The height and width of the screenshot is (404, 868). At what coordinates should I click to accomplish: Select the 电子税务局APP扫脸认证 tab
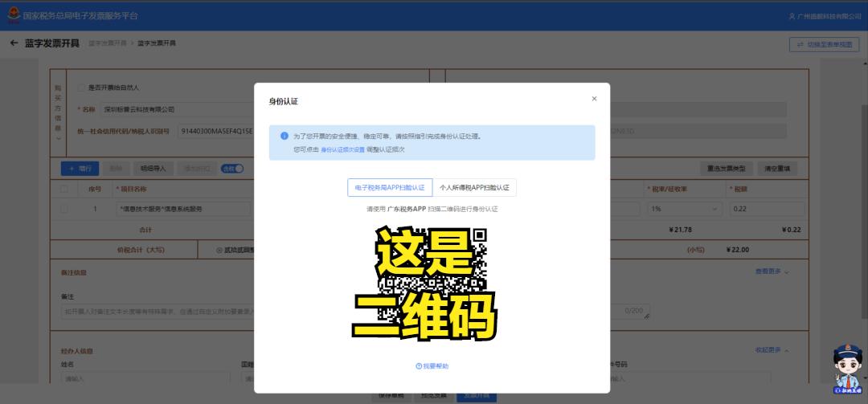click(x=390, y=188)
